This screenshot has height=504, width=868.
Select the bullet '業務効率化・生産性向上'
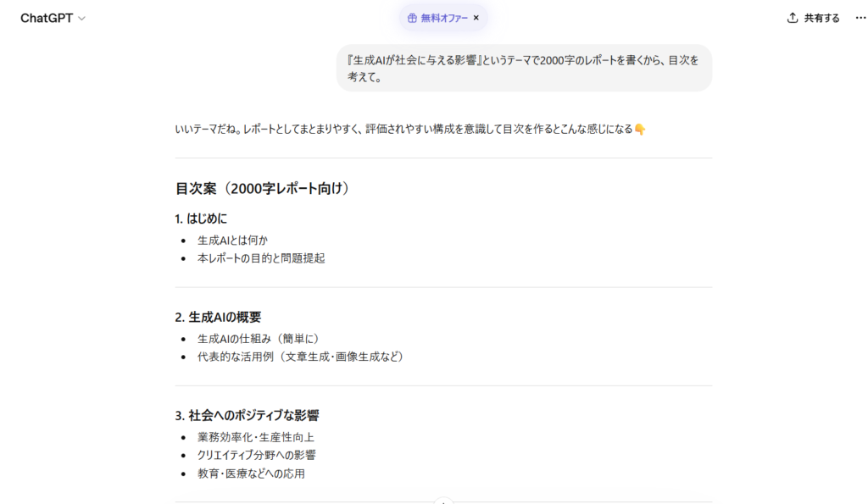pos(256,437)
